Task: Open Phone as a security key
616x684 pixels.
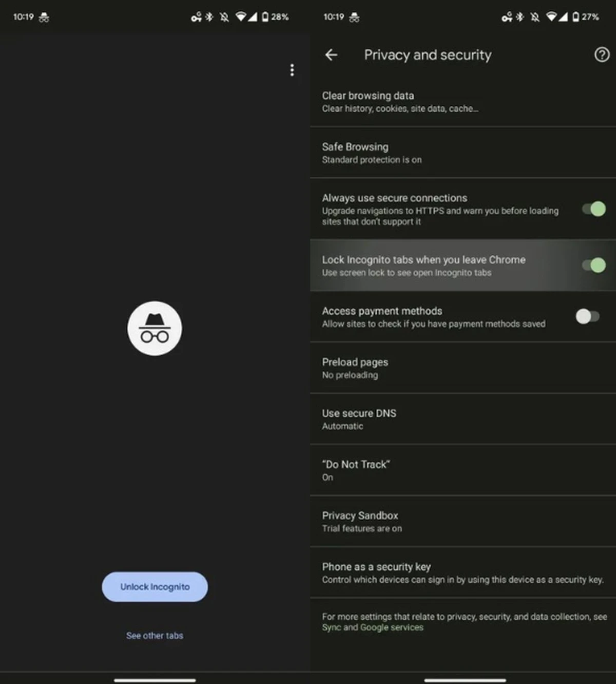Action: click(x=463, y=572)
